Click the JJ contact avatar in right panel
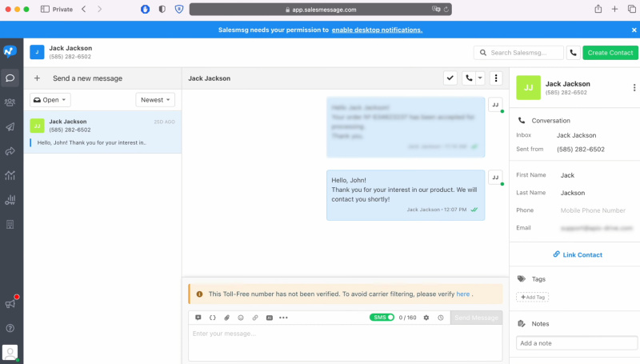The image size is (640, 364). (x=528, y=88)
